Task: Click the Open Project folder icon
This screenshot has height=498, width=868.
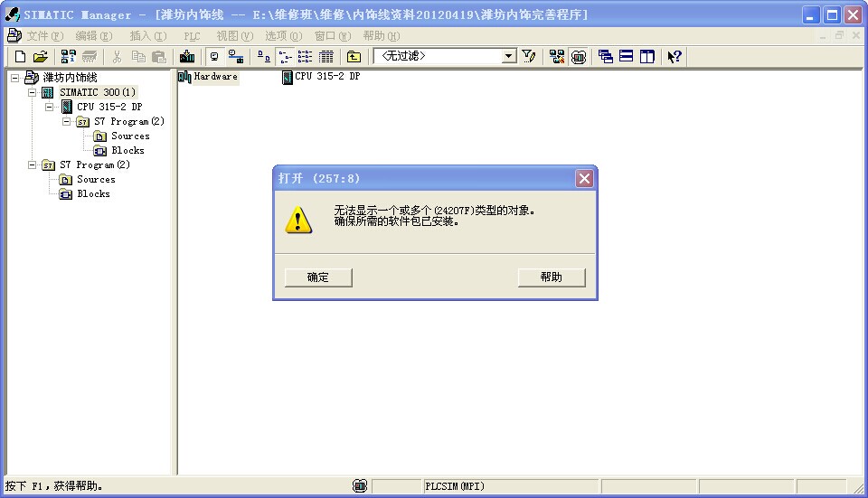Action: click(x=41, y=56)
